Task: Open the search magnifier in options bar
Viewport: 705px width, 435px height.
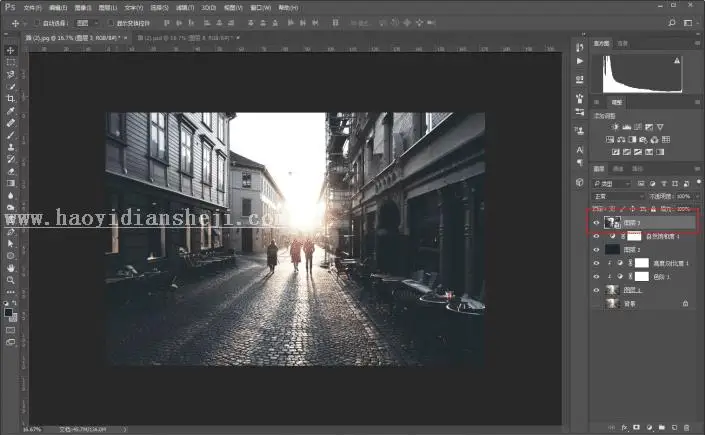Action: point(672,22)
